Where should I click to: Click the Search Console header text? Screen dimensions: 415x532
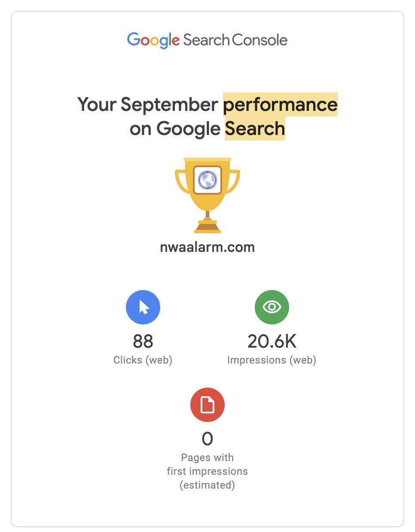click(235, 40)
